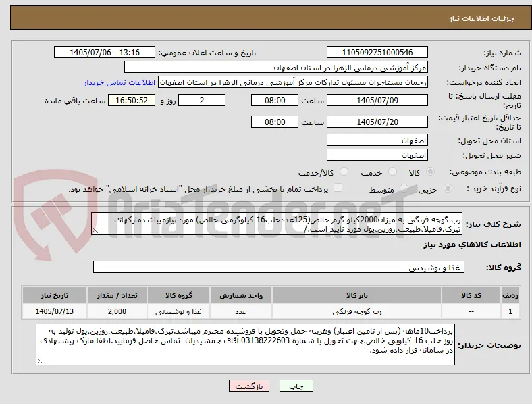Screen dimensions: 532x404
Task: Open the اطلاعات تماس خریدار link
Action: pos(119,82)
